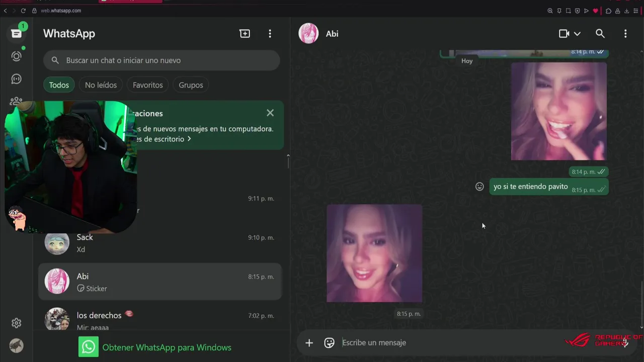This screenshot has height=362, width=644.
Task: Reload the page in browser toolbar
Action: (x=23, y=11)
